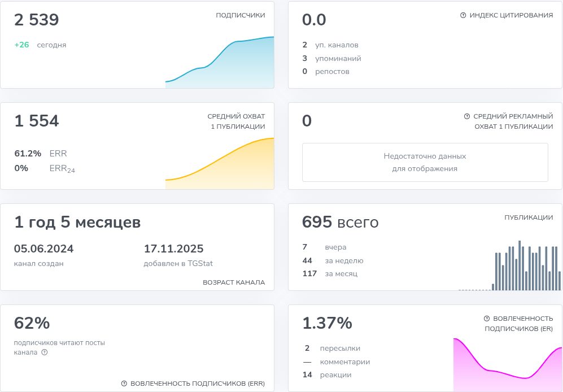Open help icon for ВОВЛЕЧЕННОСТЬ ПОДПИСЧИКОВ (ER)
The width and height of the screenshot is (563, 392).
pyautogui.click(x=487, y=319)
